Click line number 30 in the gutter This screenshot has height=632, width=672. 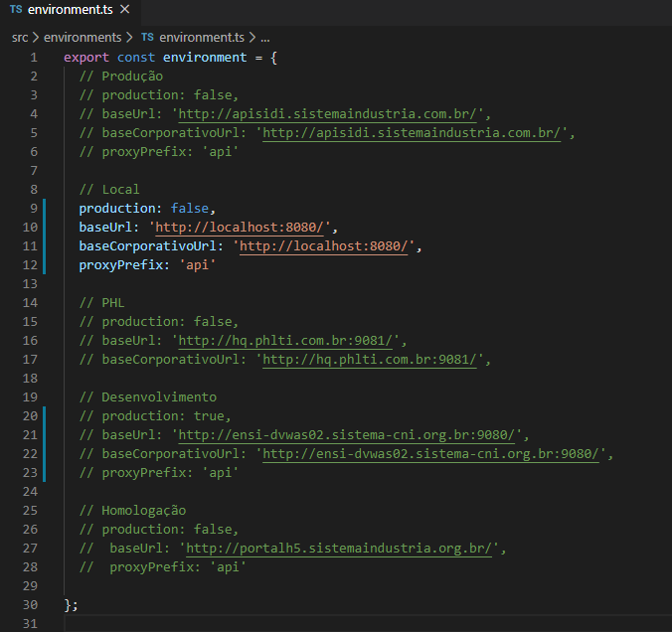pos(30,605)
